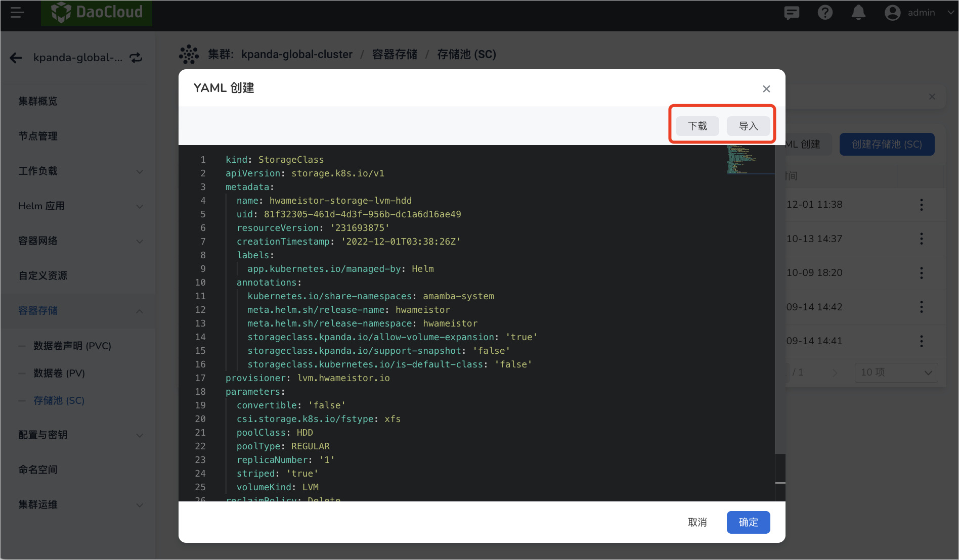Open row actions for 09-14 14:42
Screen dimensions: 959x560
pyautogui.click(x=922, y=307)
